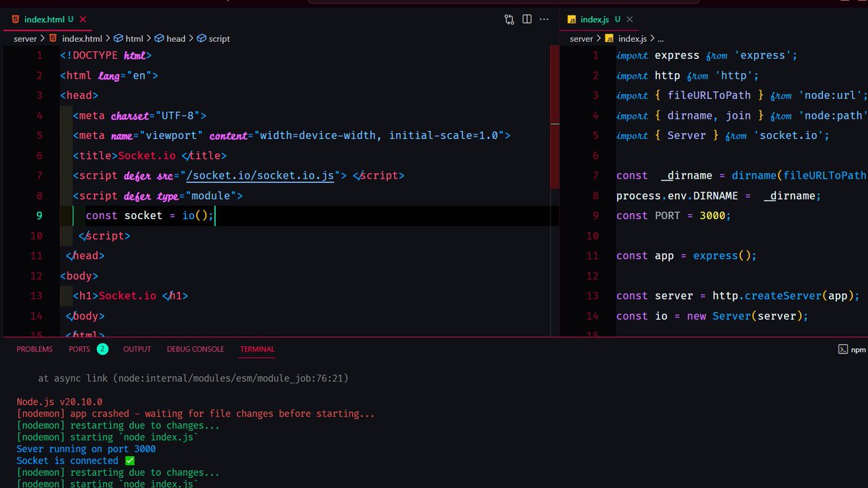Click 'http.createServer(app)' line in index.js
Viewport: 868px width, 488px height.
pos(738,296)
